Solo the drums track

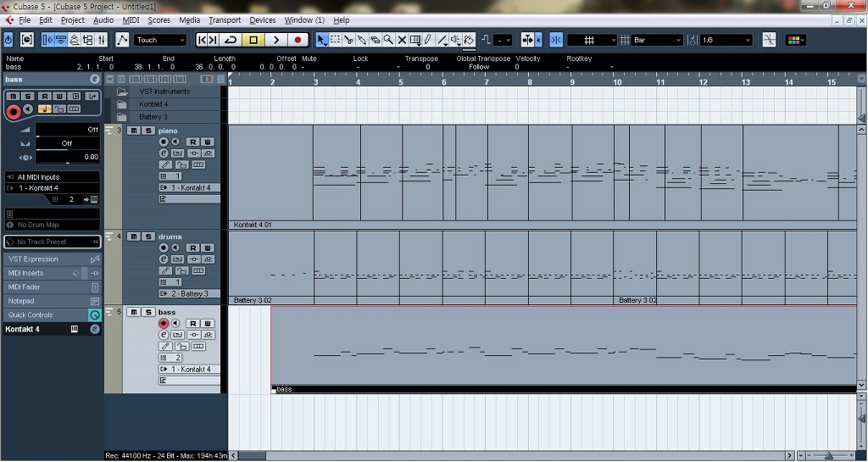[x=147, y=237]
